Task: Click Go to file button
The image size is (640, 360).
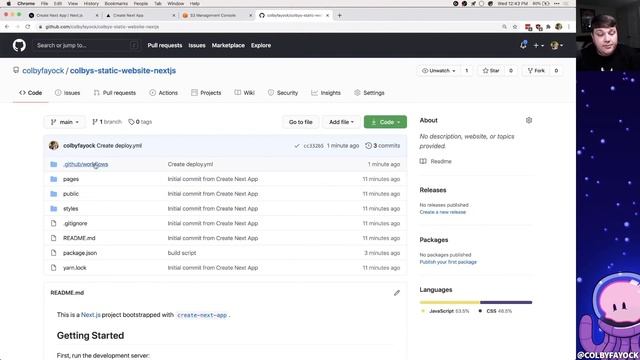Action: [300, 122]
